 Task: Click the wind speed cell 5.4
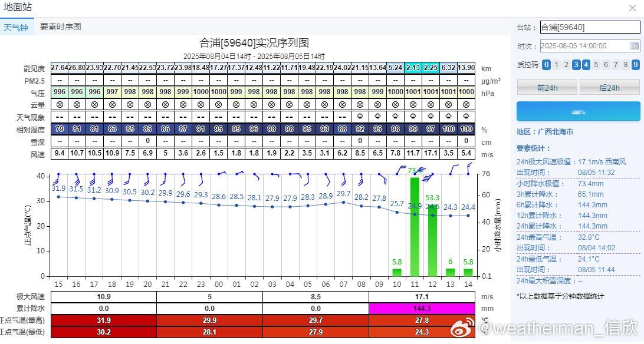click(466, 153)
